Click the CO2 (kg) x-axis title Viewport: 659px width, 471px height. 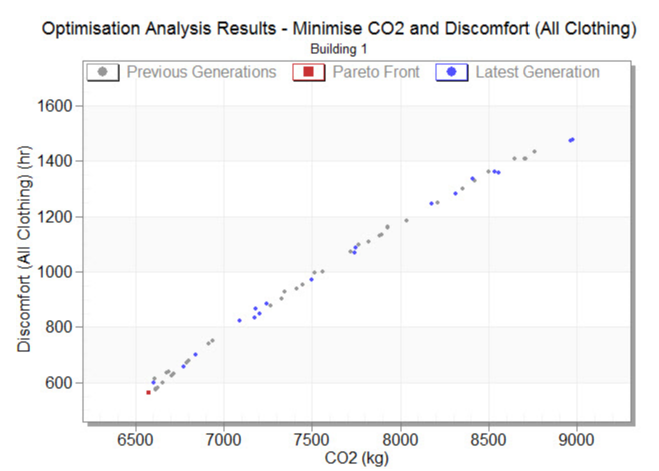356,458
